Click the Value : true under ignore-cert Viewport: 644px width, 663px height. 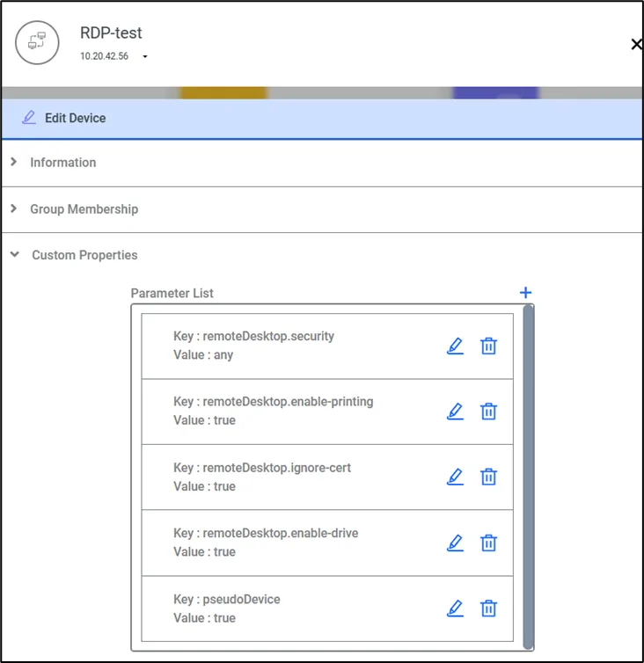tap(204, 486)
